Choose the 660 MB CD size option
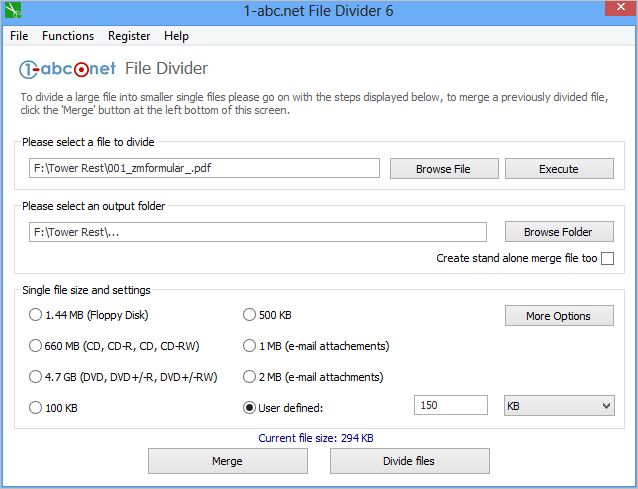The width and height of the screenshot is (638, 489). [36, 346]
